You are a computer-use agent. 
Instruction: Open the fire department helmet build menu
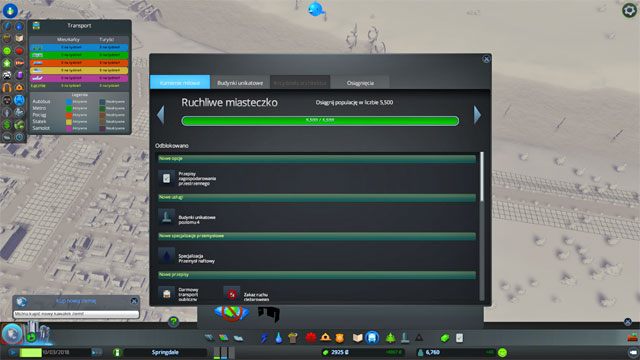pos(325,338)
